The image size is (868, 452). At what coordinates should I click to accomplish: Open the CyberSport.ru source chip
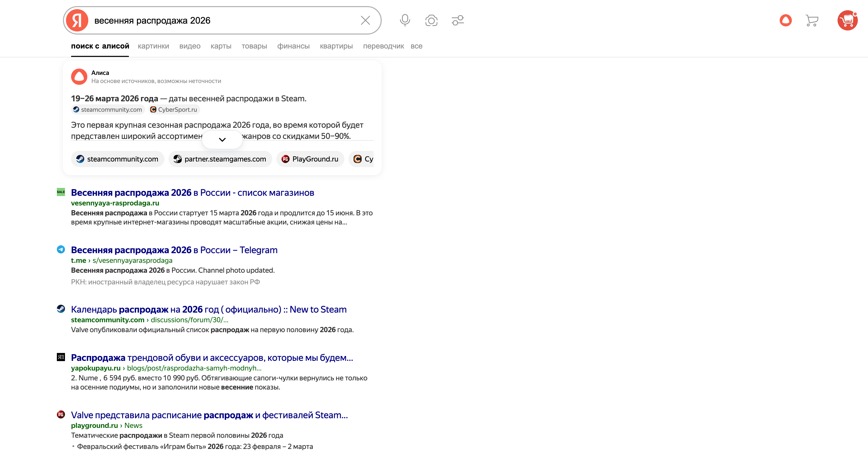(174, 109)
